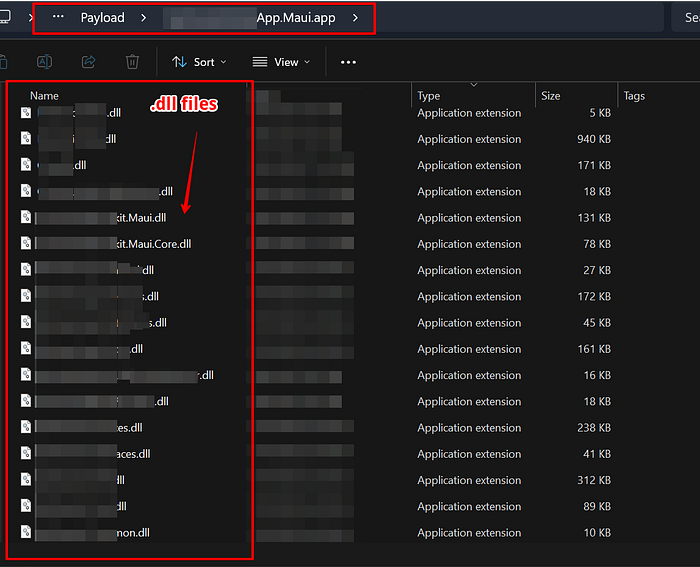Click the Search box at top right
700x567 pixels.
tap(687, 18)
